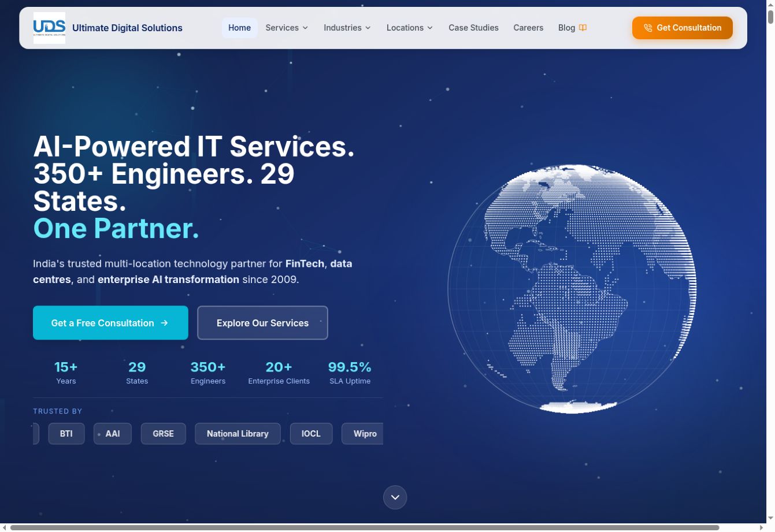Image resolution: width=775 pixels, height=532 pixels.
Task: Open the Case Studies page
Action: click(473, 28)
